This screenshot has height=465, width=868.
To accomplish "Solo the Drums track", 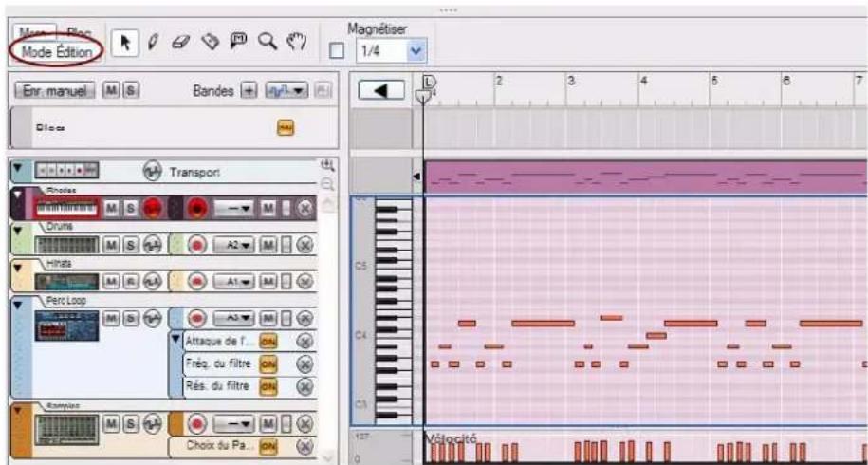I will (130, 244).
